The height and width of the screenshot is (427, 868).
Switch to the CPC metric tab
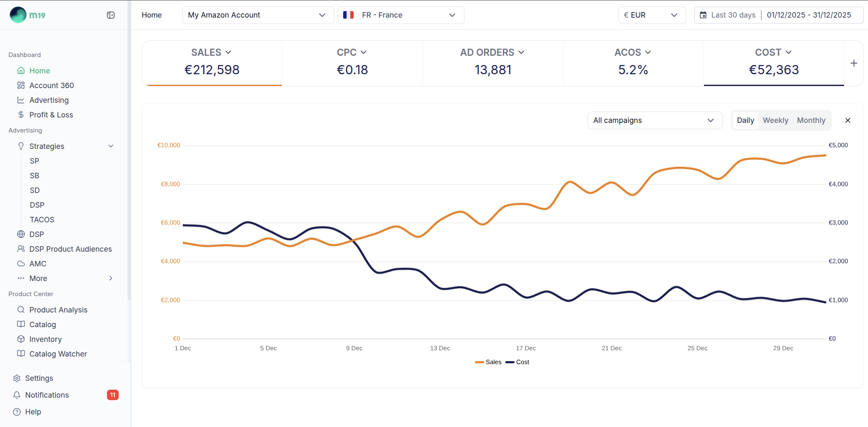tap(352, 63)
